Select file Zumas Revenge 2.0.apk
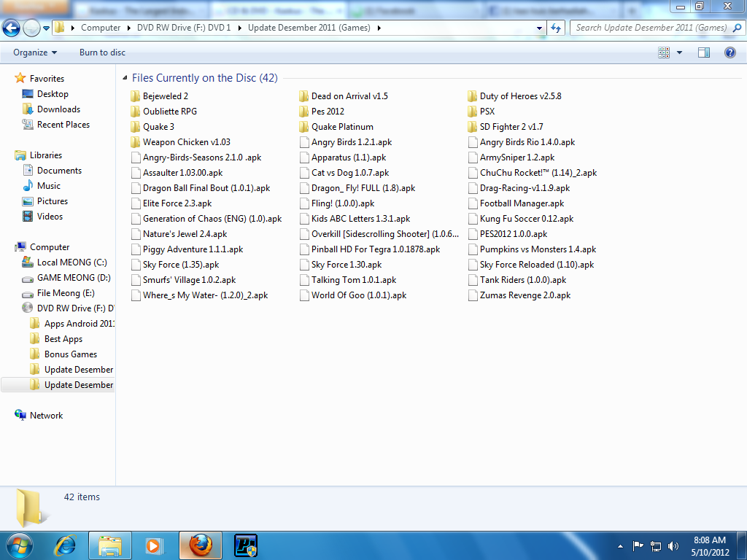 tap(525, 295)
